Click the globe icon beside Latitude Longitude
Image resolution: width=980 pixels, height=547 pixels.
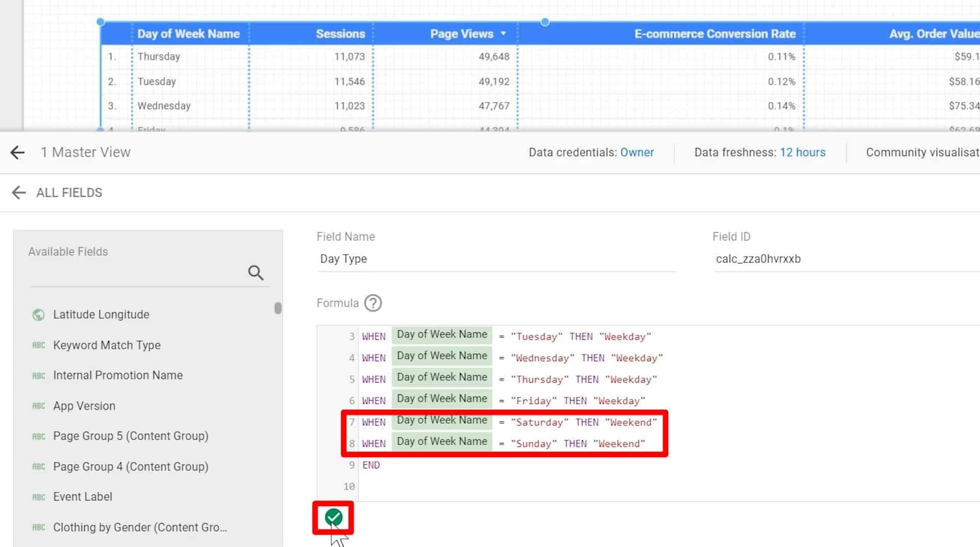point(38,314)
